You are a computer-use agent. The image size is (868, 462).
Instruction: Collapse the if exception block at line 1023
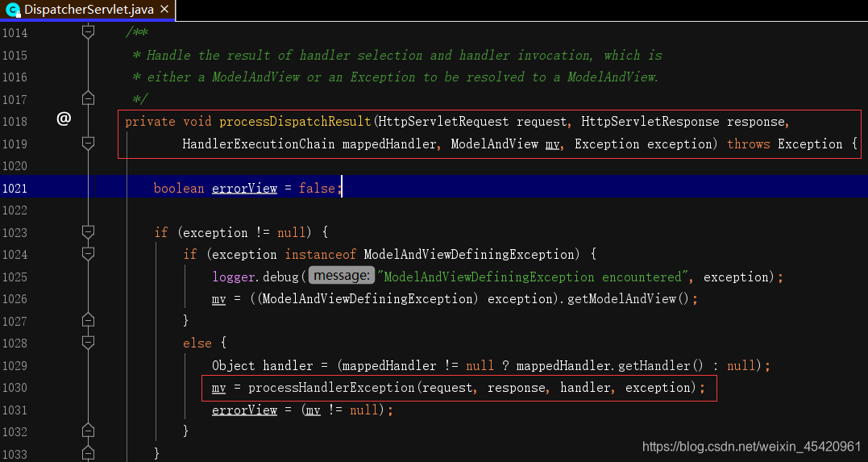point(88,231)
